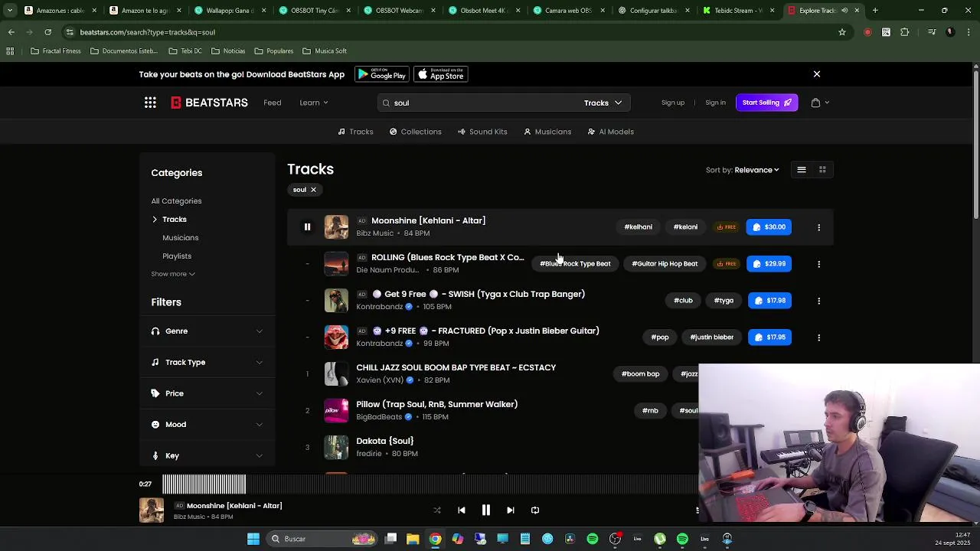Open more options for Moonshine track

click(x=818, y=227)
